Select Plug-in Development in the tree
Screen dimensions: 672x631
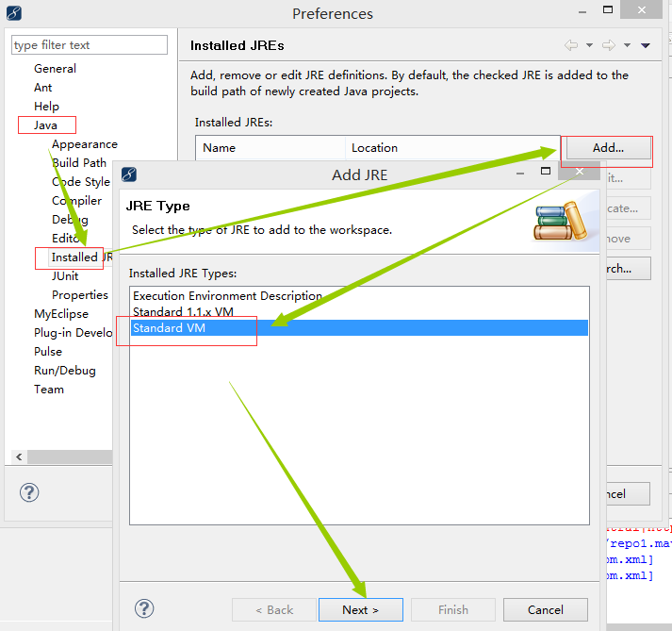(73, 333)
